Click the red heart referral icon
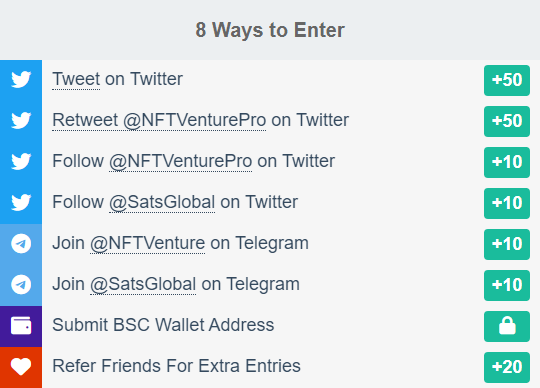This screenshot has height=388, width=540. [21, 366]
